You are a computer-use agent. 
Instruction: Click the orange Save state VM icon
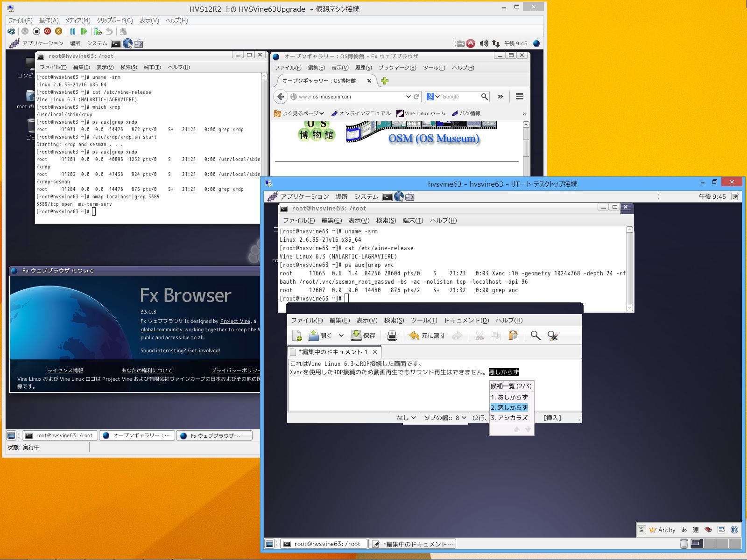[59, 31]
